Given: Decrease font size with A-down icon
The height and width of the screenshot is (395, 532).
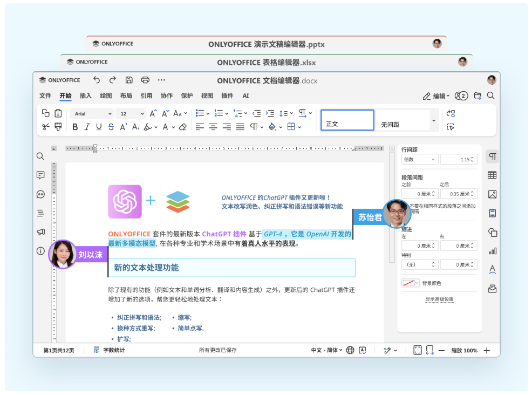Looking at the screenshot, I should pos(165,113).
